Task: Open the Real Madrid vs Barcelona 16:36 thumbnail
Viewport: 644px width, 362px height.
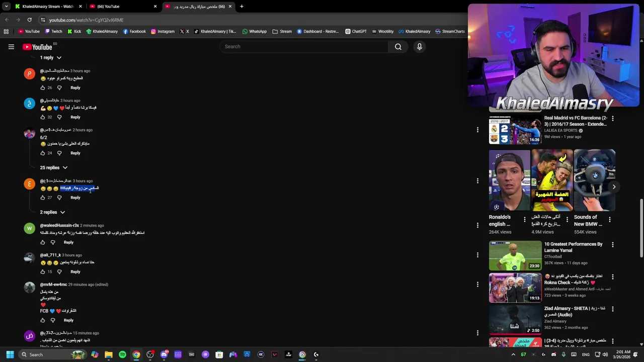Action: [515, 130]
